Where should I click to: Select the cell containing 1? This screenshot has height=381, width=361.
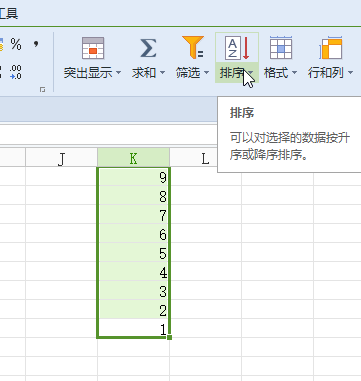click(133, 328)
